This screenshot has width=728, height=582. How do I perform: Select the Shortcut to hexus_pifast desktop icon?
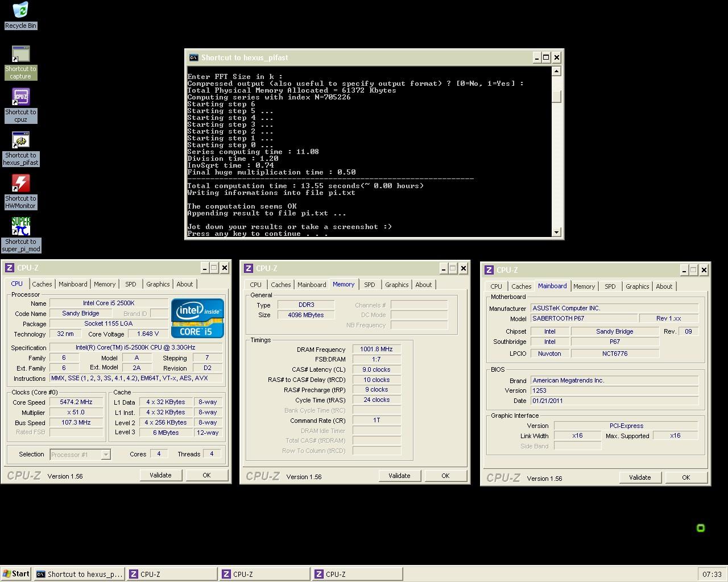point(20,149)
